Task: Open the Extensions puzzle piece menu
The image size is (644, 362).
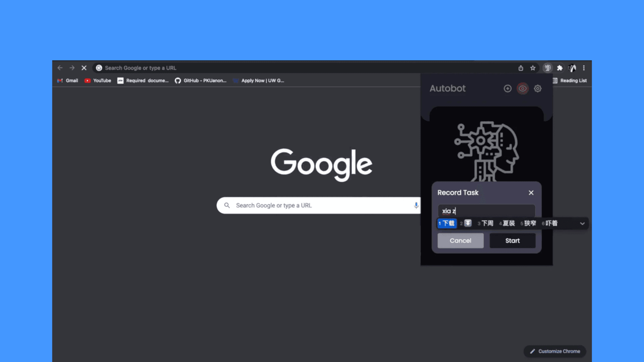Action: pyautogui.click(x=559, y=68)
